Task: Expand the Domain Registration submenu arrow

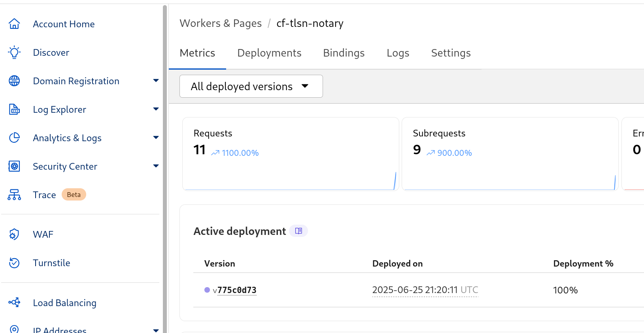Action: (x=156, y=81)
